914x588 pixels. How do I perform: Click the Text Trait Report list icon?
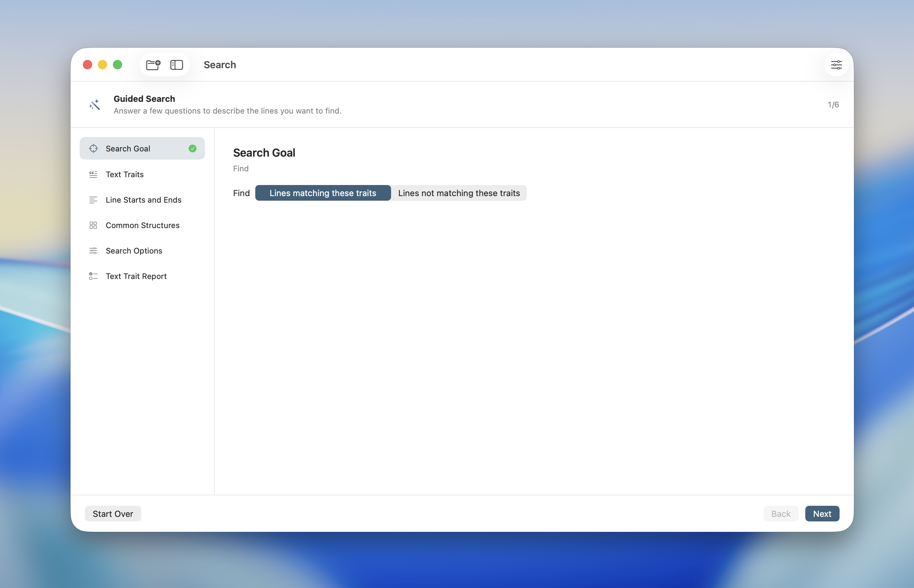(x=93, y=276)
